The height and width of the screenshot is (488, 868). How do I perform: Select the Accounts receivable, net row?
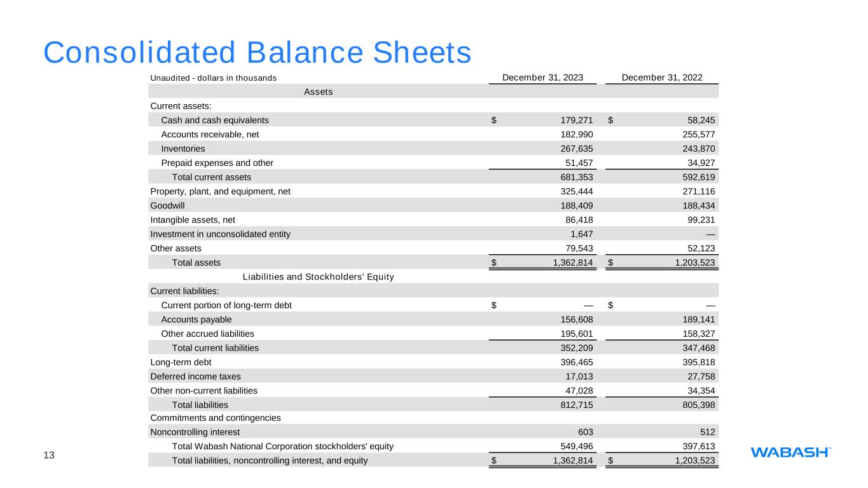pyautogui.click(x=433, y=134)
